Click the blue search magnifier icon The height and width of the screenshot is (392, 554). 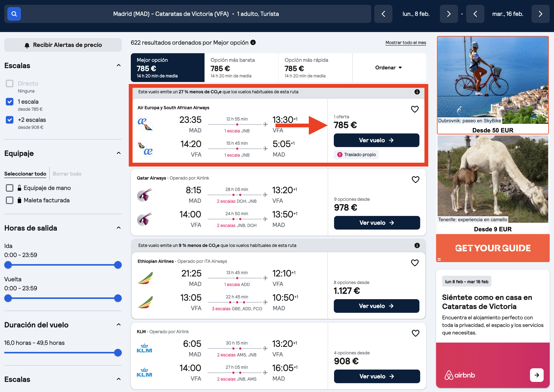(x=14, y=14)
